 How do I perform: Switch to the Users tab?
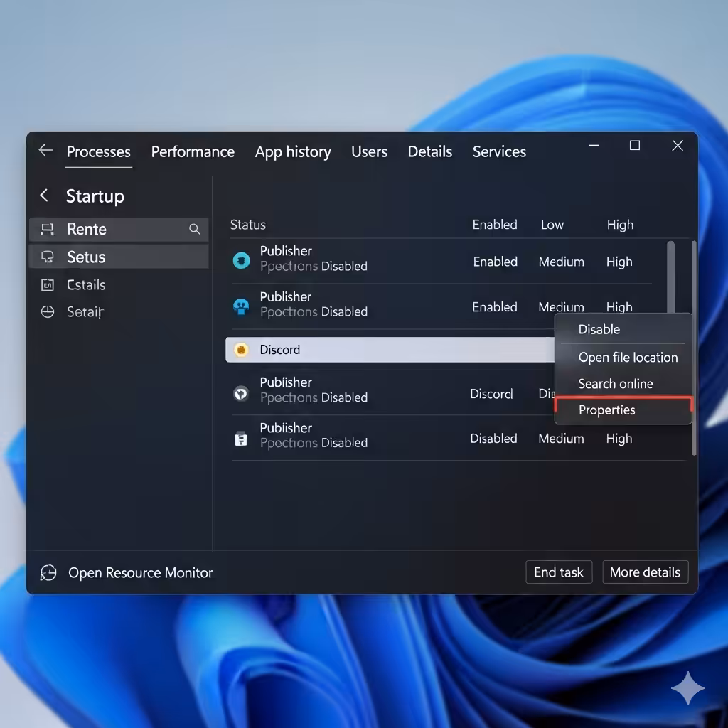pos(369,152)
